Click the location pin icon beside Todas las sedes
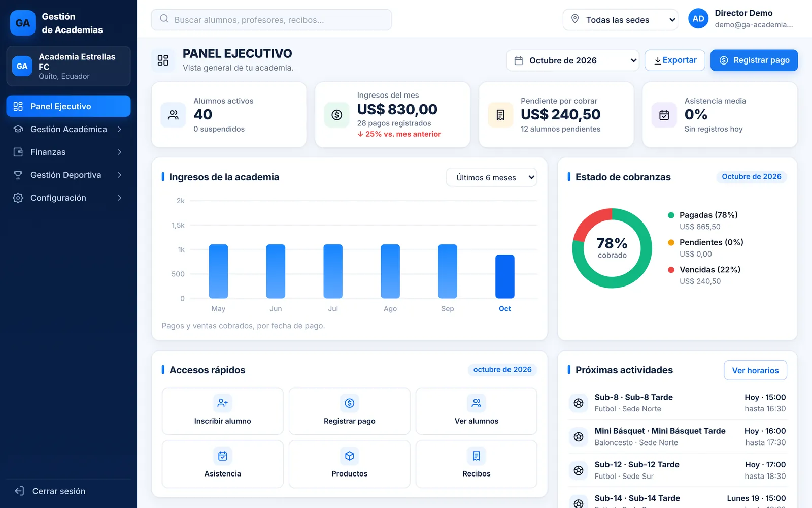Screen dimensions: 812x508 (575, 19)
